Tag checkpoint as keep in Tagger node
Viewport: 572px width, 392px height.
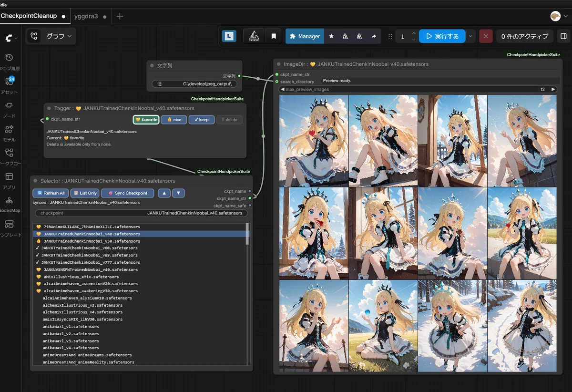pyautogui.click(x=202, y=120)
